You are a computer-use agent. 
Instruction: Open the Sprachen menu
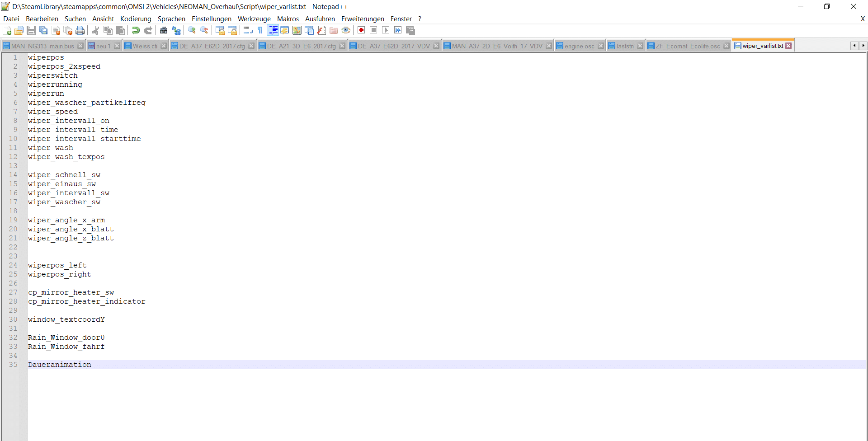[x=171, y=19]
